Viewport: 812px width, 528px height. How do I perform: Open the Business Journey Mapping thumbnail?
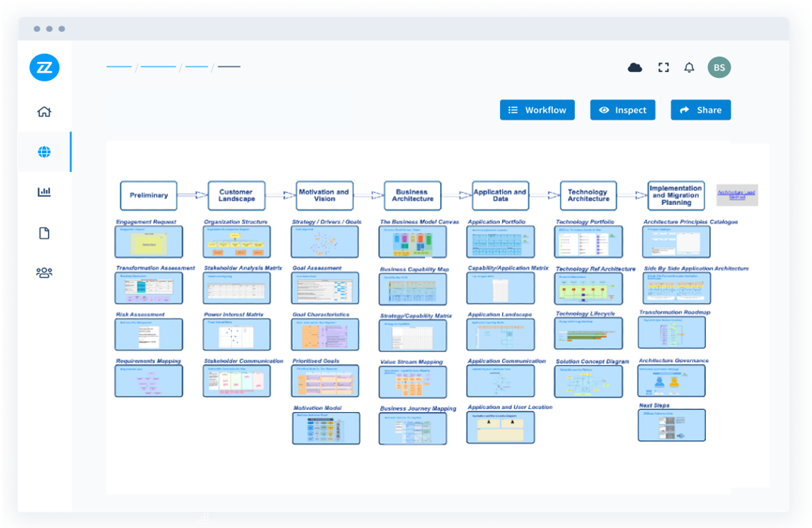pos(412,429)
